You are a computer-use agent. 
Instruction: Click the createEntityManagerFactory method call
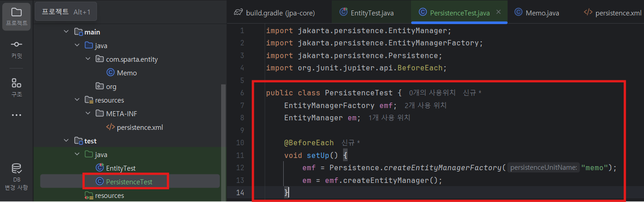[x=443, y=168]
